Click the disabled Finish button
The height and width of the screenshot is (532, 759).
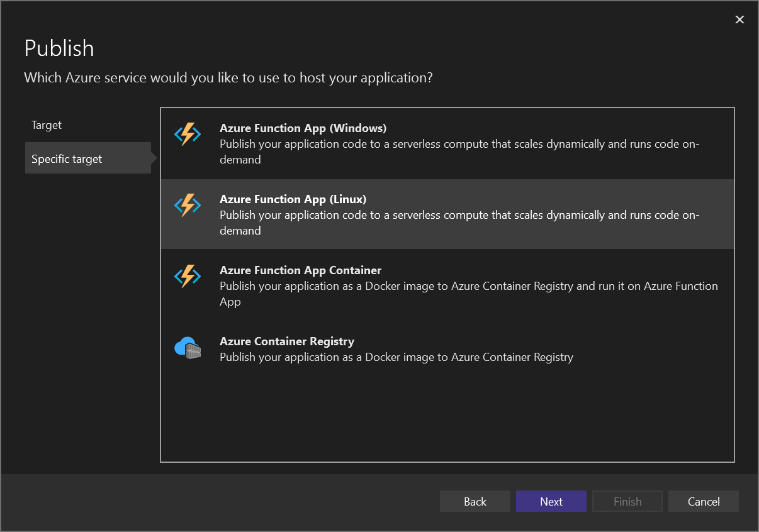(627, 501)
